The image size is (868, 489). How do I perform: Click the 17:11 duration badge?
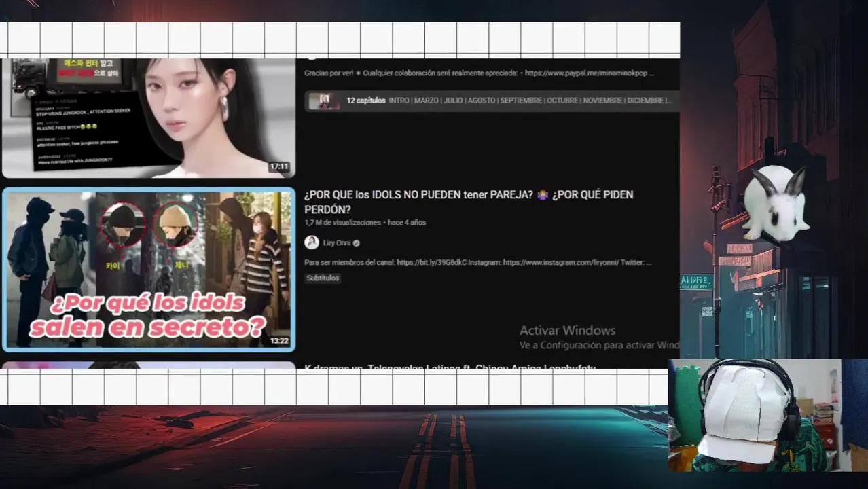(279, 166)
